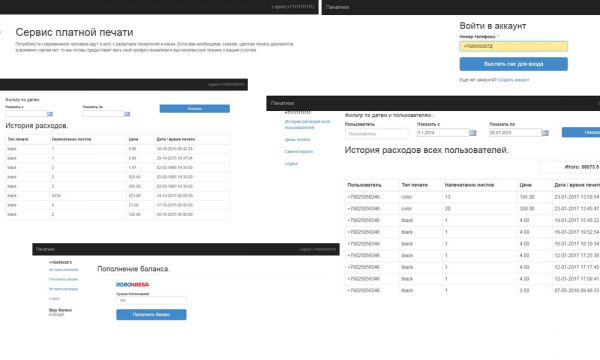Open all-users expense history sidebar link
Viewport: 600px width, 360px height.
(307, 124)
